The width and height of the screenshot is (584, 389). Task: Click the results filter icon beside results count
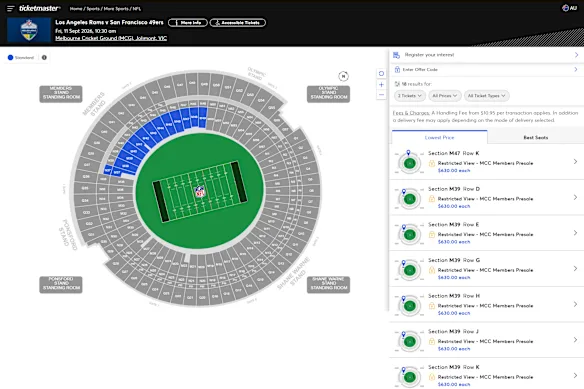397,84
